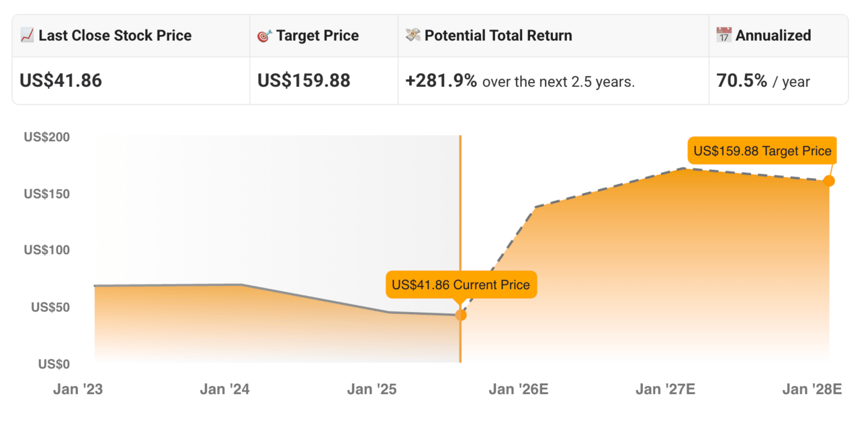Click the dart target icon beside Target Price

(265, 36)
